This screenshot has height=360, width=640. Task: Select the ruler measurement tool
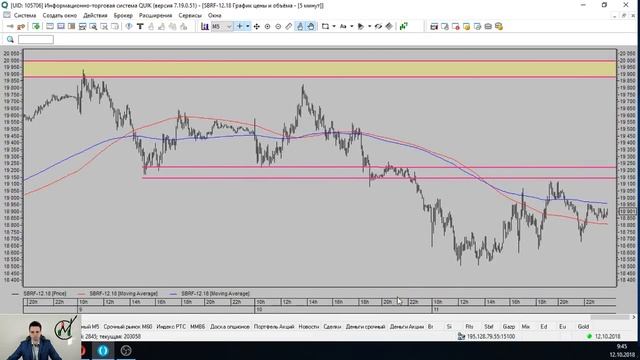coord(289,27)
